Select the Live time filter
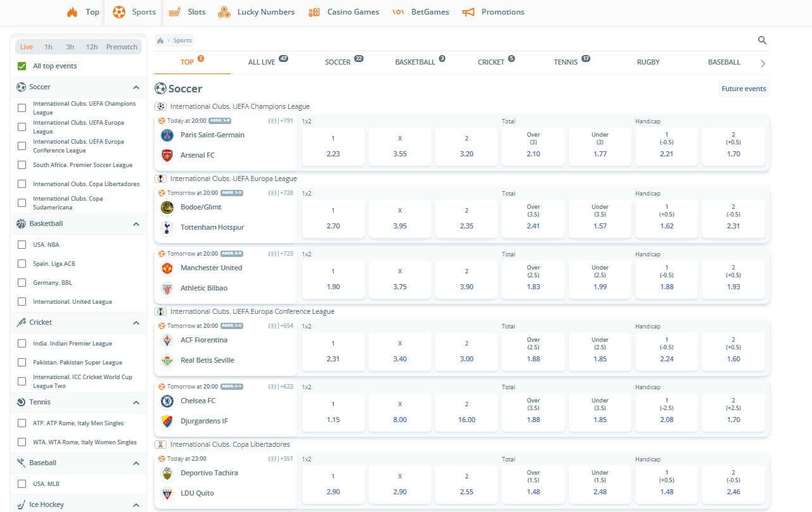This screenshot has height=512, width=812. 27,47
